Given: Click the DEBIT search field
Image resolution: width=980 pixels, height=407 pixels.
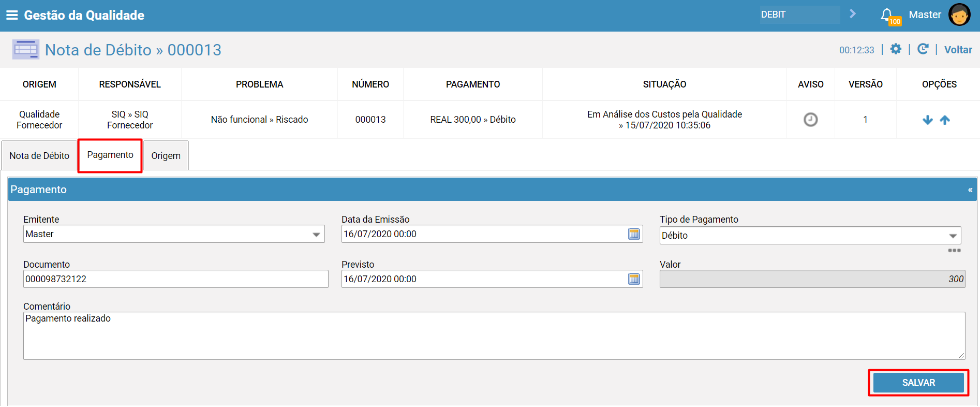Looking at the screenshot, I should (800, 14).
